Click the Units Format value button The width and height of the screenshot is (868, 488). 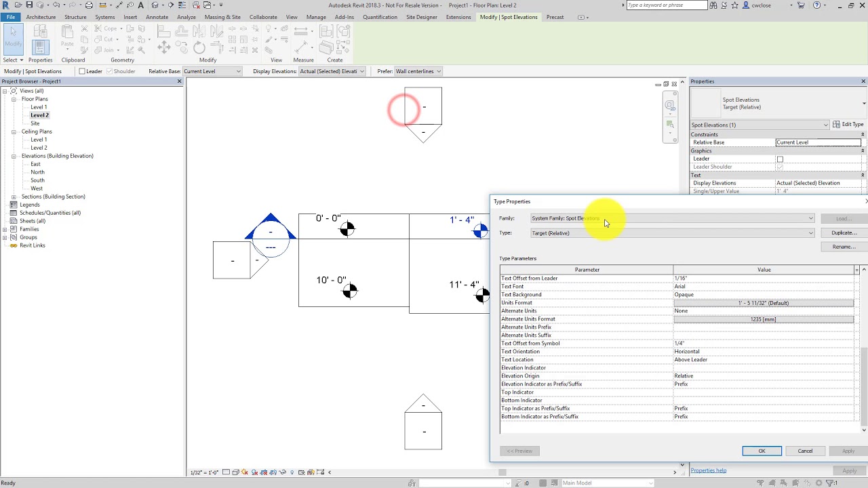click(x=764, y=303)
